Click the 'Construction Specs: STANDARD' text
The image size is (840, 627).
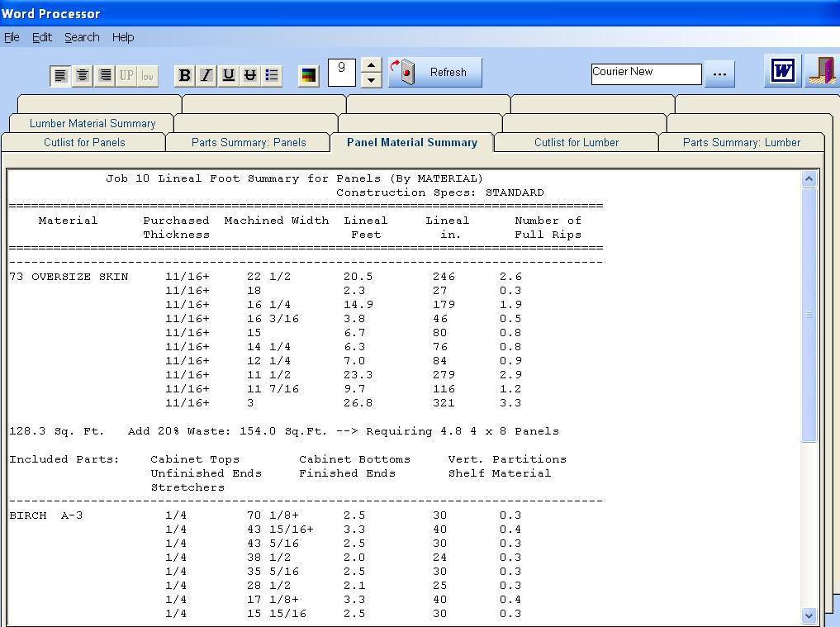coord(439,192)
